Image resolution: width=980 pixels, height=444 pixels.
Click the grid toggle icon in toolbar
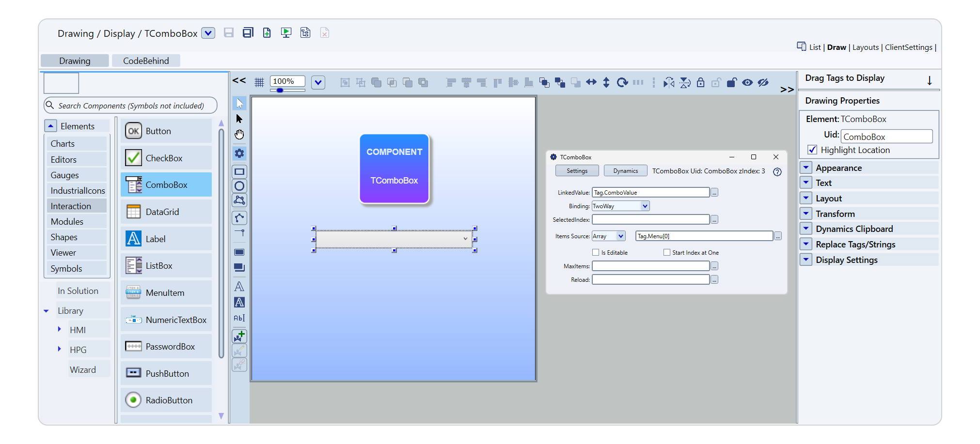tap(259, 82)
